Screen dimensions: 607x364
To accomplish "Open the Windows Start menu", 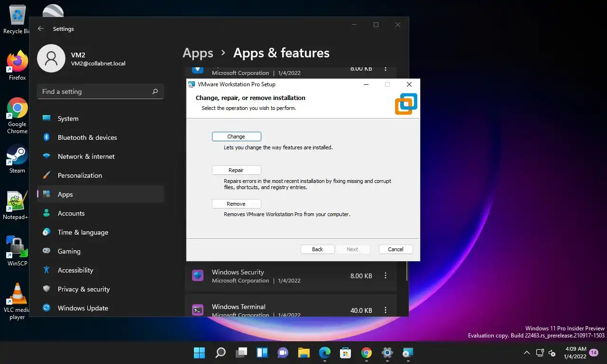I will coord(200,353).
